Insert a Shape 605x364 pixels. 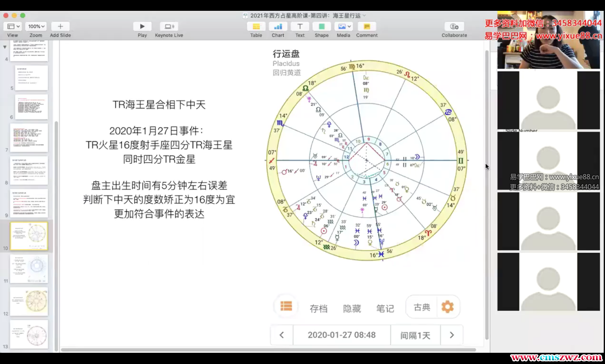322,27
